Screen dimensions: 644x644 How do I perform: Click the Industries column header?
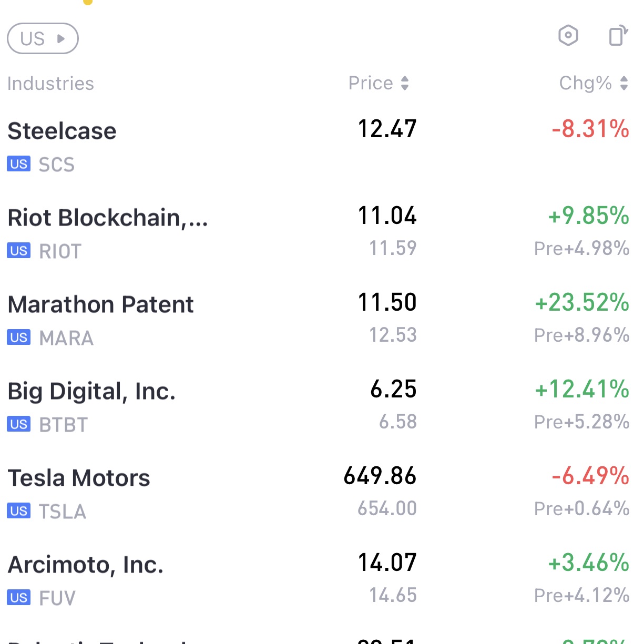click(x=50, y=84)
